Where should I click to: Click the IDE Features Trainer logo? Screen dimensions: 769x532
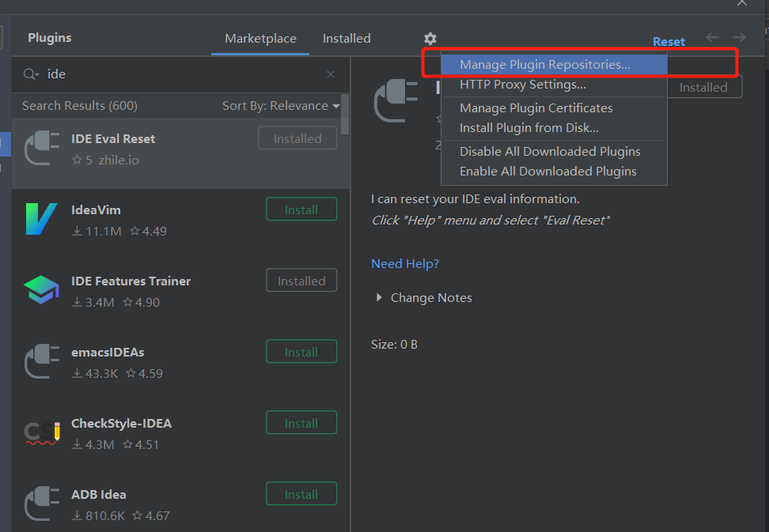(x=42, y=289)
